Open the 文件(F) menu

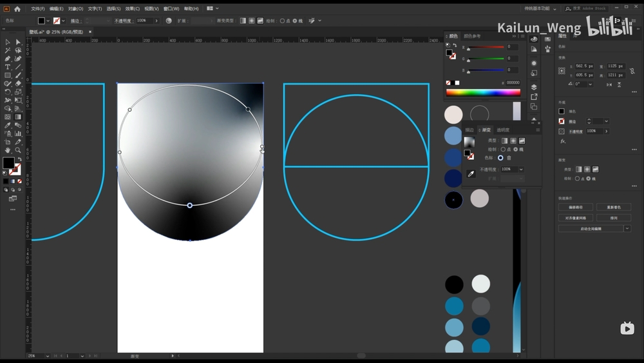38,8
